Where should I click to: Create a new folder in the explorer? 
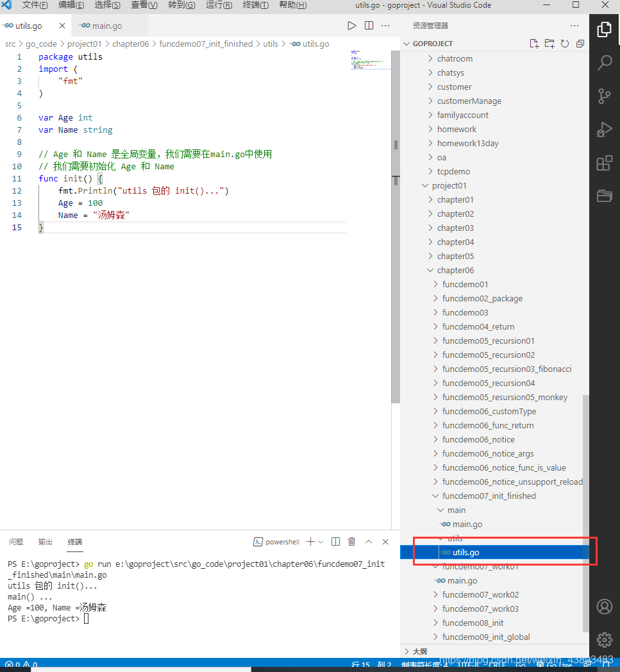pyautogui.click(x=549, y=43)
